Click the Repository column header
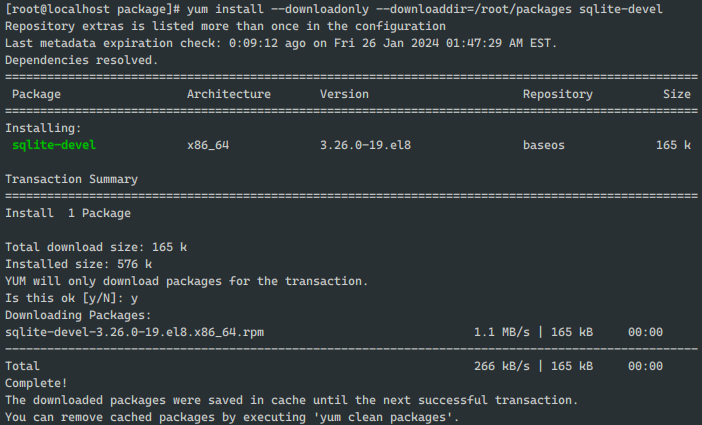This screenshot has width=702, height=425. point(558,94)
